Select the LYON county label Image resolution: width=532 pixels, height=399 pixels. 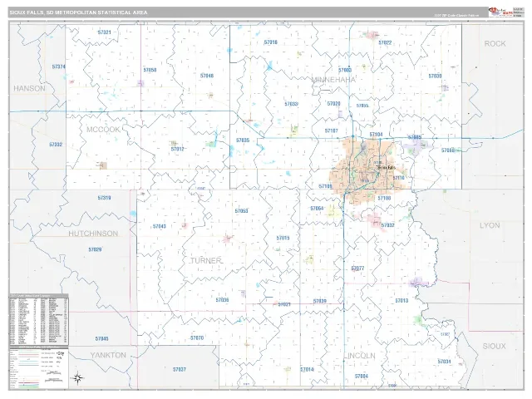tap(490, 225)
